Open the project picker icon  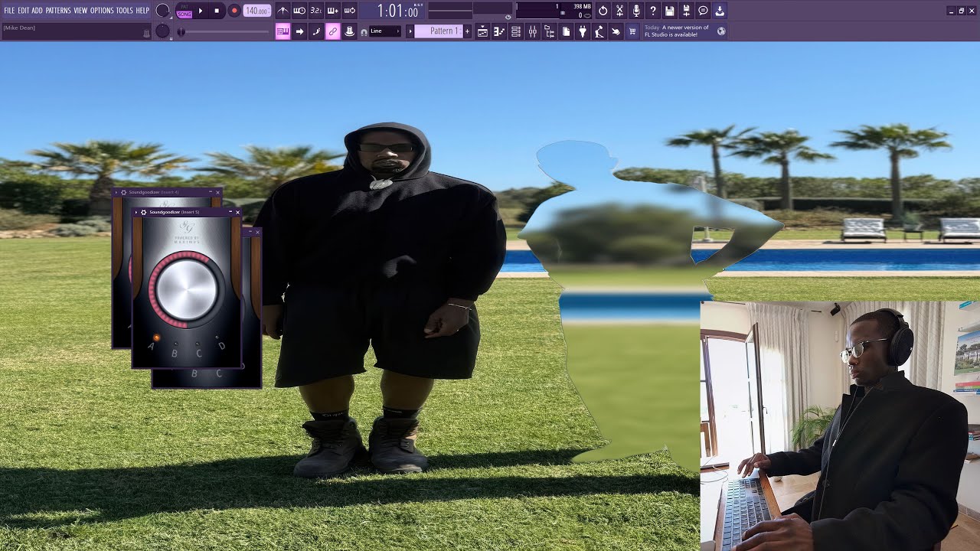tap(566, 31)
